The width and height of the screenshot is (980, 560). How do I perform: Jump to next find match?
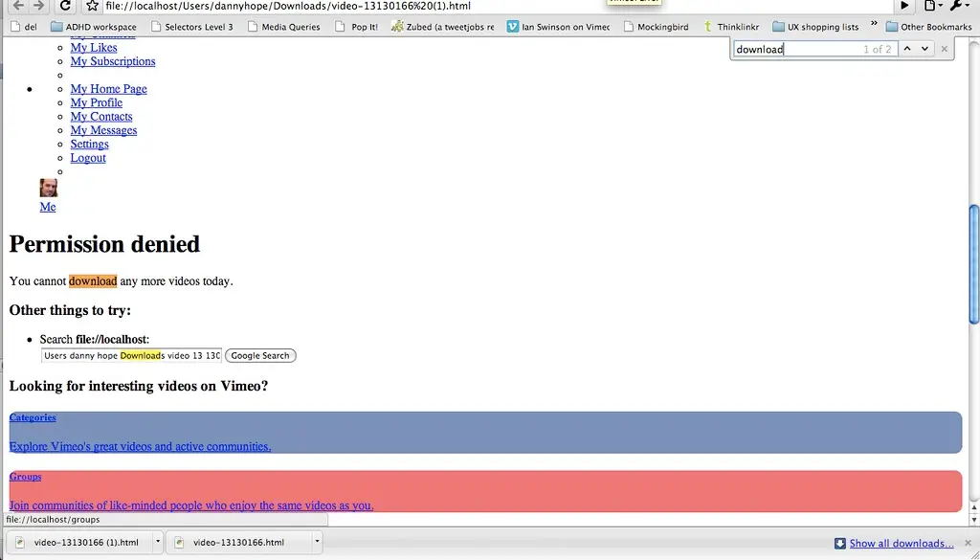tap(924, 49)
